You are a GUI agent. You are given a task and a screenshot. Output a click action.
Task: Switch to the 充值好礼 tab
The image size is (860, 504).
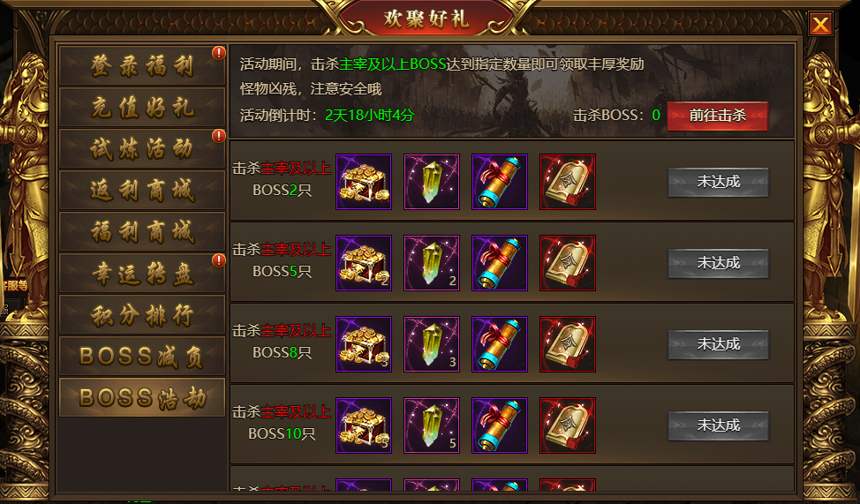pos(142,108)
